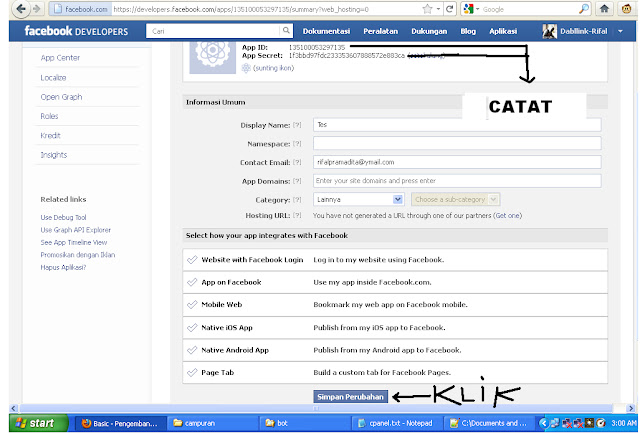This screenshot has width=640, height=433.
Task: Click Hosting URL help question mark
Action: [297, 215]
